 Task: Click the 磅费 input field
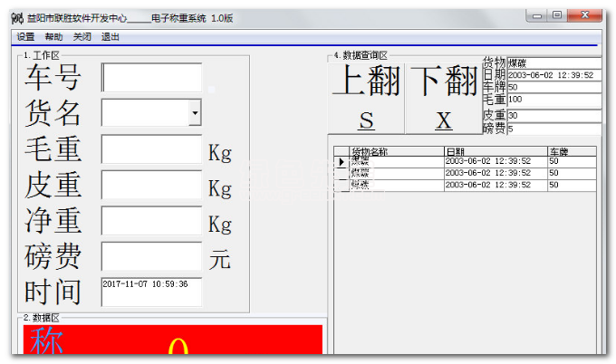(151, 256)
